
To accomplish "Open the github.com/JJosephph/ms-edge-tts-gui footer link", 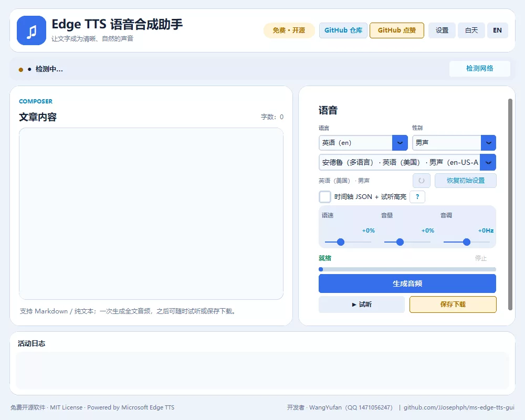I will tap(459, 407).
